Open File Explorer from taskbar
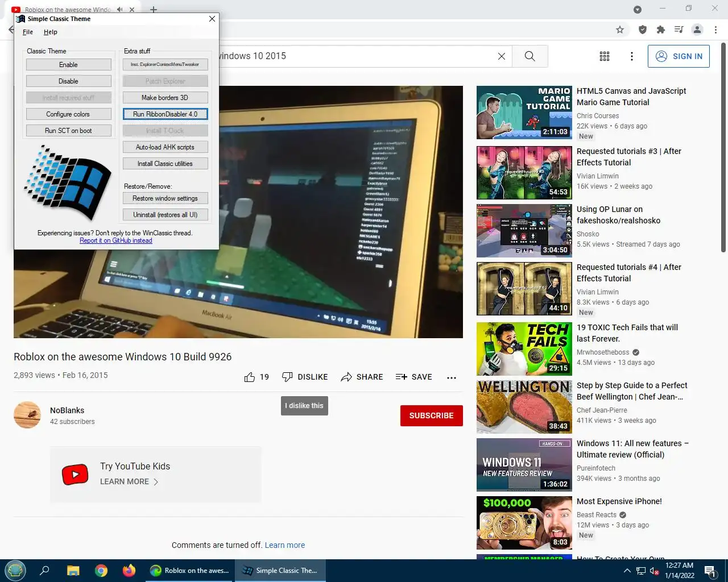 pyautogui.click(x=73, y=571)
